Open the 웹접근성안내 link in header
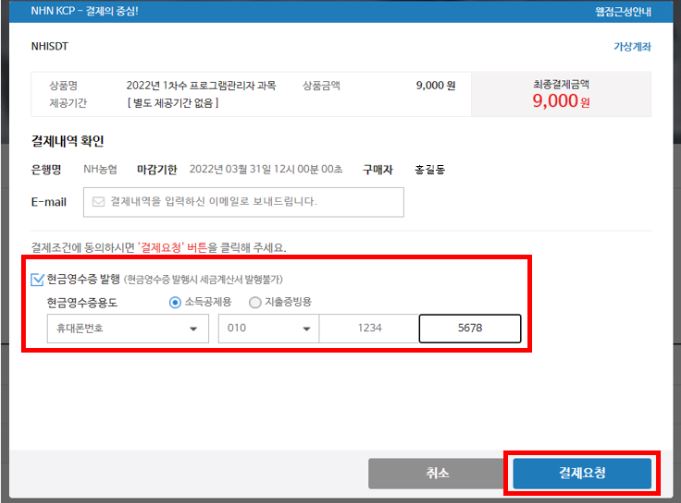Screen dimensions: 681x503 (x=623, y=12)
